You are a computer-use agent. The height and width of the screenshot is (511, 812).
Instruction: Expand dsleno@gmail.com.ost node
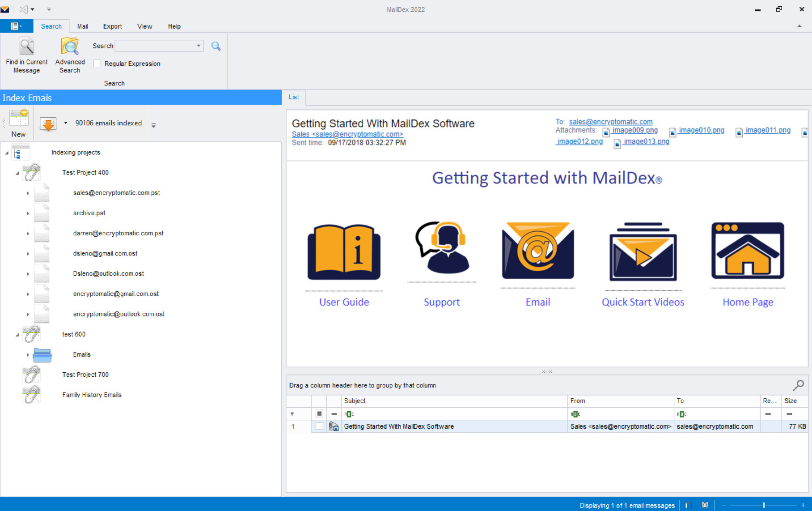(x=28, y=254)
